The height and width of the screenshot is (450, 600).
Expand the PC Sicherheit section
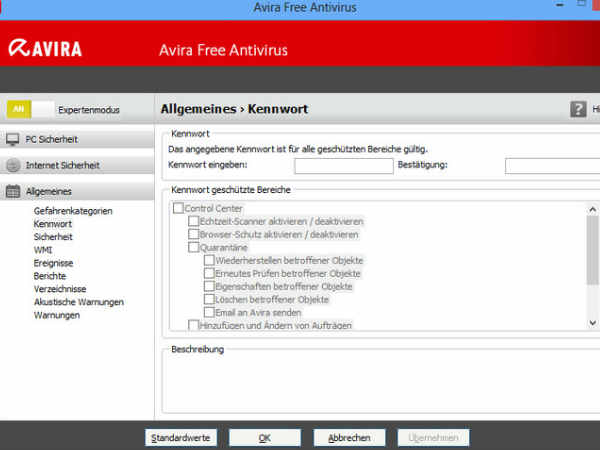coord(77,139)
